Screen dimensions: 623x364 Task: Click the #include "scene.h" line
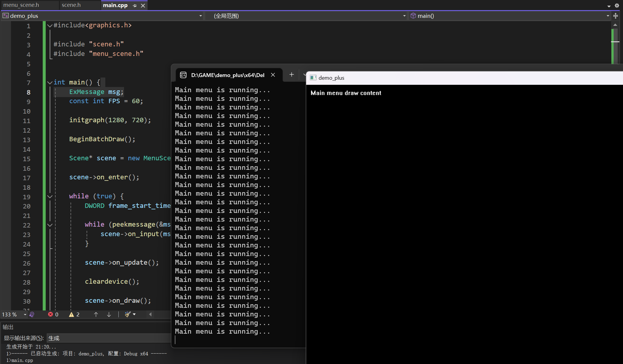point(89,44)
